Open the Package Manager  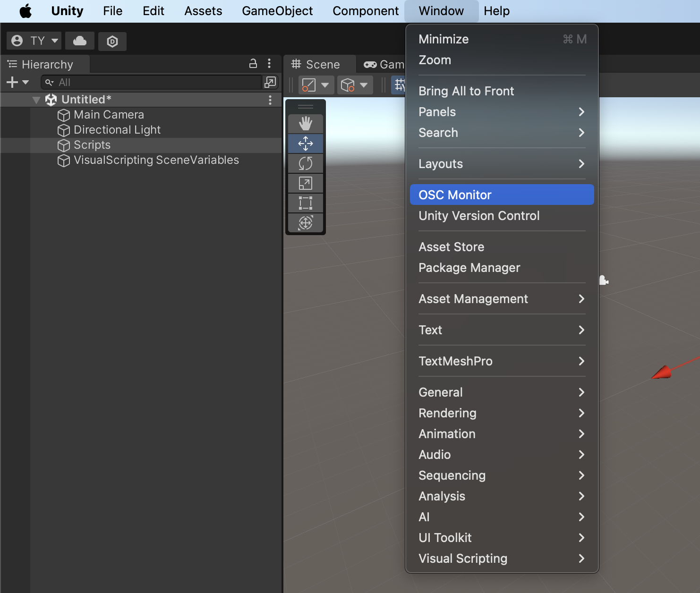click(502, 268)
